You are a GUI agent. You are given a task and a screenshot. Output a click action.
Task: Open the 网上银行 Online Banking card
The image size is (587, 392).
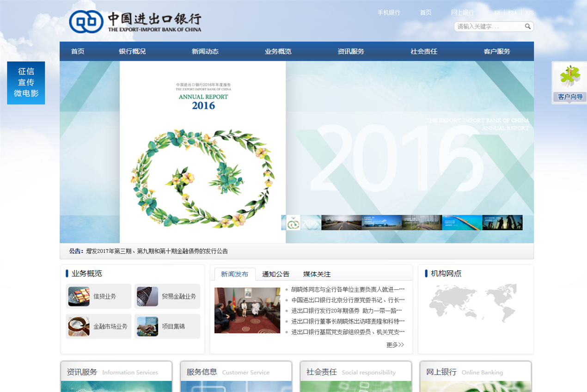(x=476, y=376)
